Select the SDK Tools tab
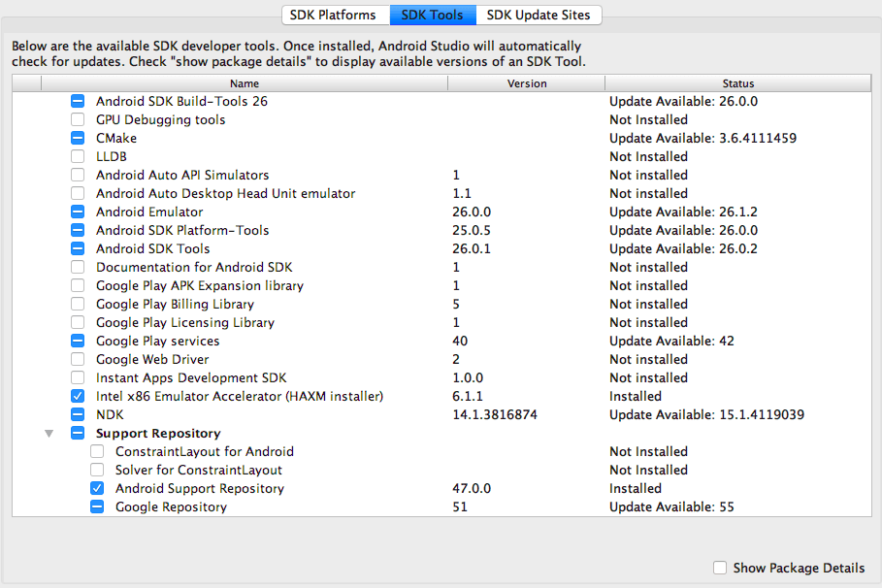The image size is (882, 588). pyautogui.click(x=433, y=15)
